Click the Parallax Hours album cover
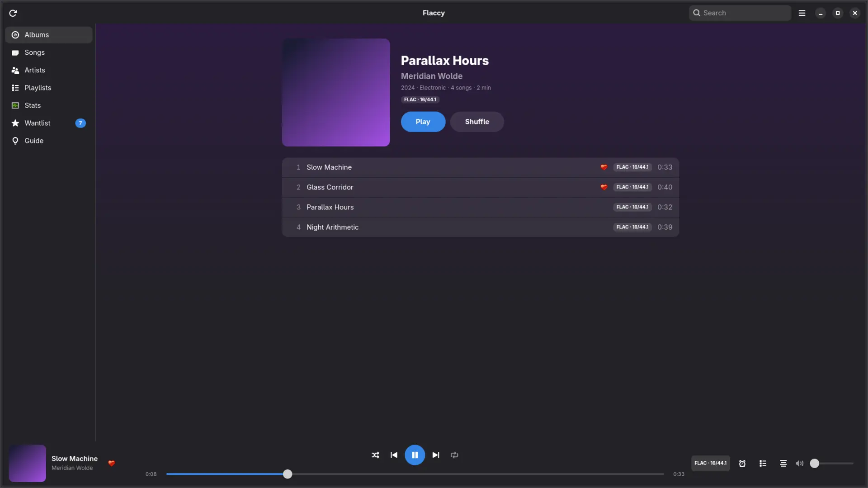The height and width of the screenshot is (488, 868). tap(336, 92)
